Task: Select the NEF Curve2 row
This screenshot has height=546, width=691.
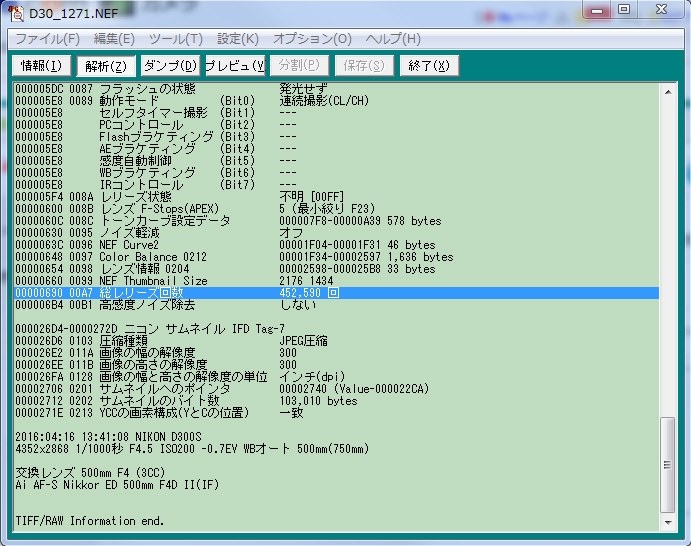Action: [x=337, y=245]
